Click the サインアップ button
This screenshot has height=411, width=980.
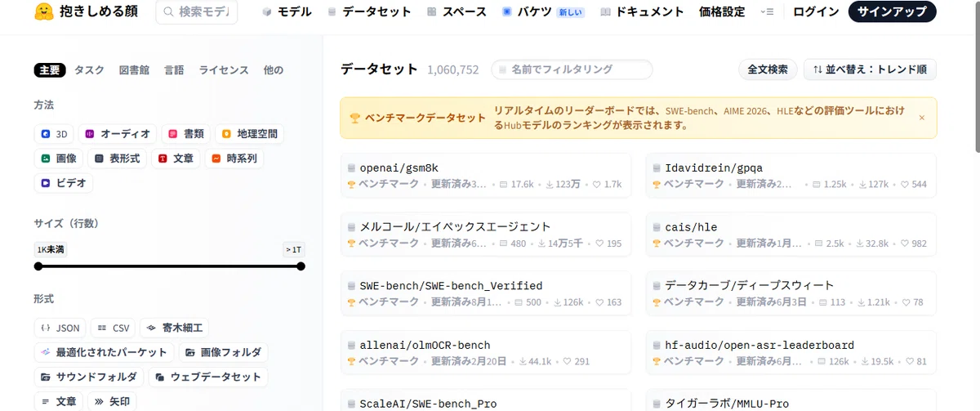(x=892, y=12)
